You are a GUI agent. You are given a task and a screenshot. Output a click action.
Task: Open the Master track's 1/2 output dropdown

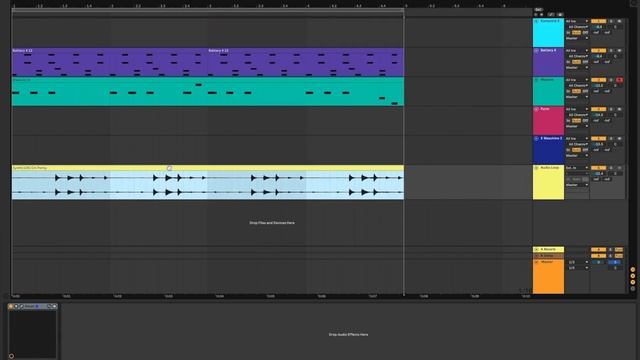pos(577,268)
